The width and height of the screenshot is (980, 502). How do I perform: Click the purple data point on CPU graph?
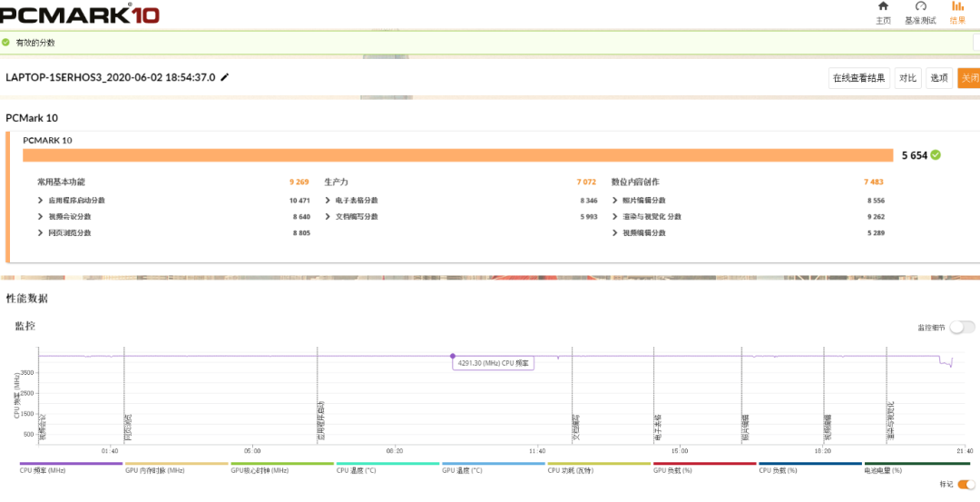tap(453, 356)
